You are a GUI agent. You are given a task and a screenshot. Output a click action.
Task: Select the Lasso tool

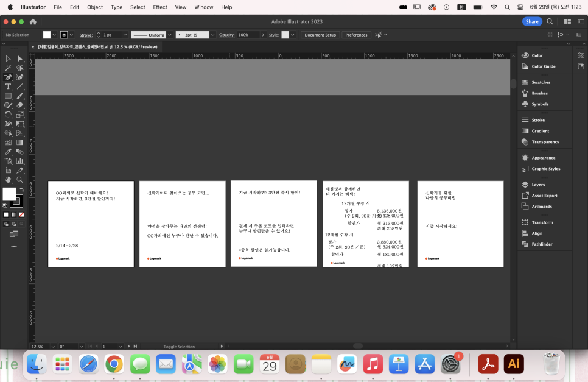pyautogui.click(x=20, y=68)
